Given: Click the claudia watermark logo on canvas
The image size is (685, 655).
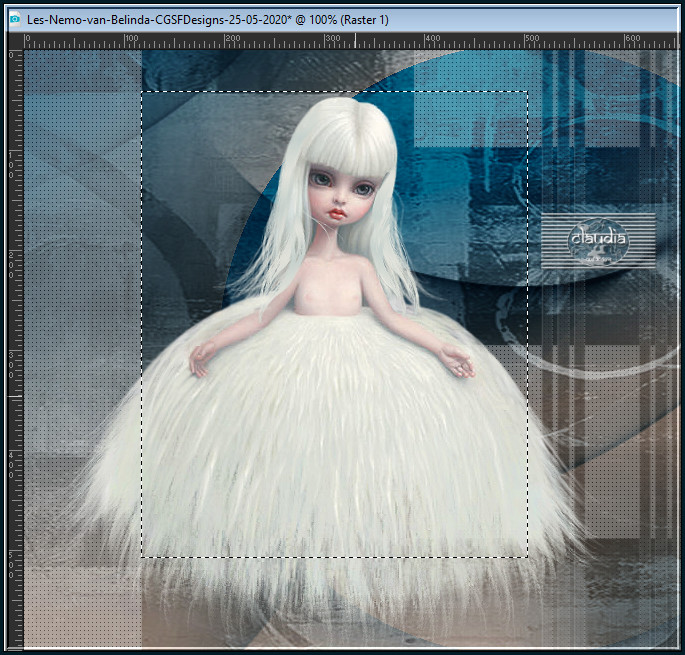Looking at the screenshot, I should (x=599, y=241).
